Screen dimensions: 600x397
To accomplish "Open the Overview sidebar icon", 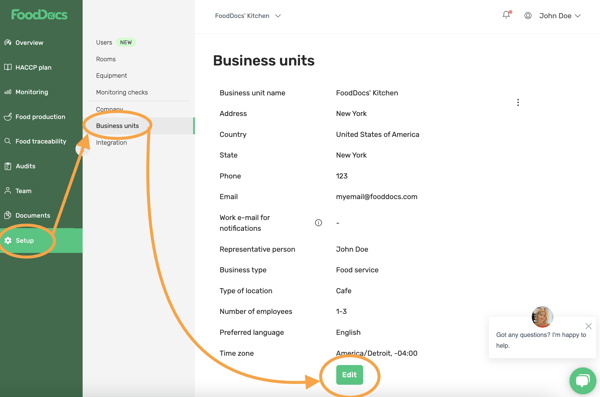I will pyautogui.click(x=8, y=42).
